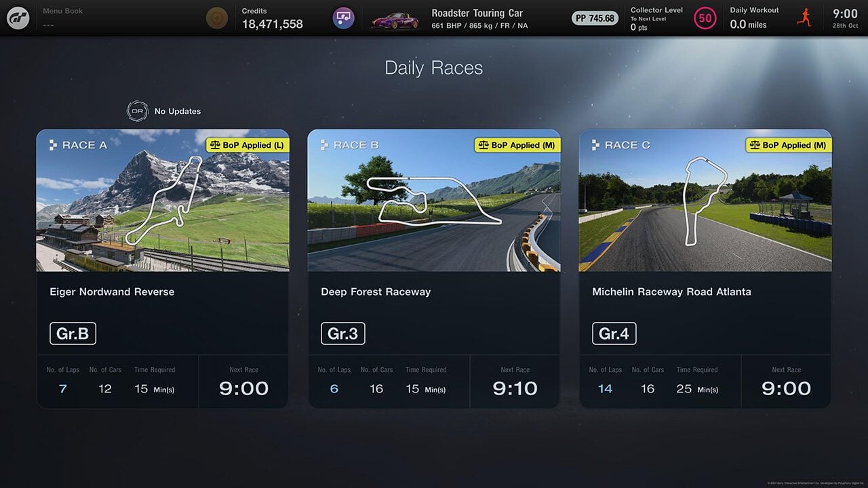Click the Daily Workout 0.0 miles value

click(x=748, y=24)
